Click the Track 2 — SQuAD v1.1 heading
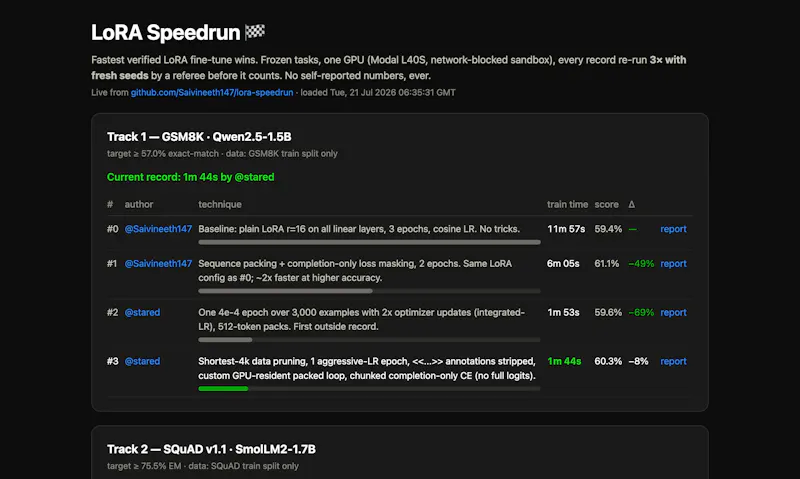The height and width of the screenshot is (479, 800). (211, 449)
